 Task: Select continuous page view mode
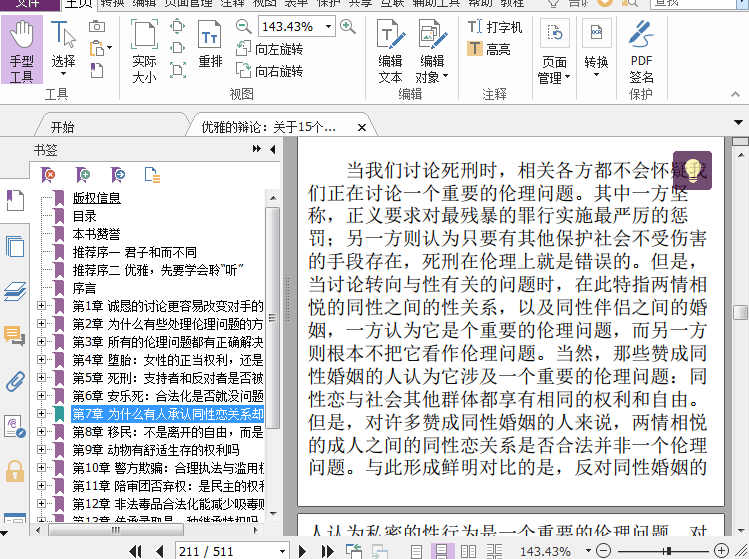(442, 551)
